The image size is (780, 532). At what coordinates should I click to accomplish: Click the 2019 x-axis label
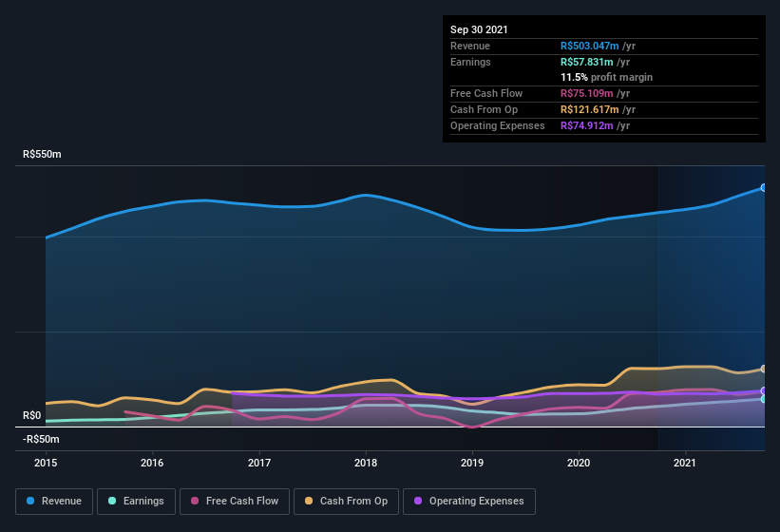472,463
